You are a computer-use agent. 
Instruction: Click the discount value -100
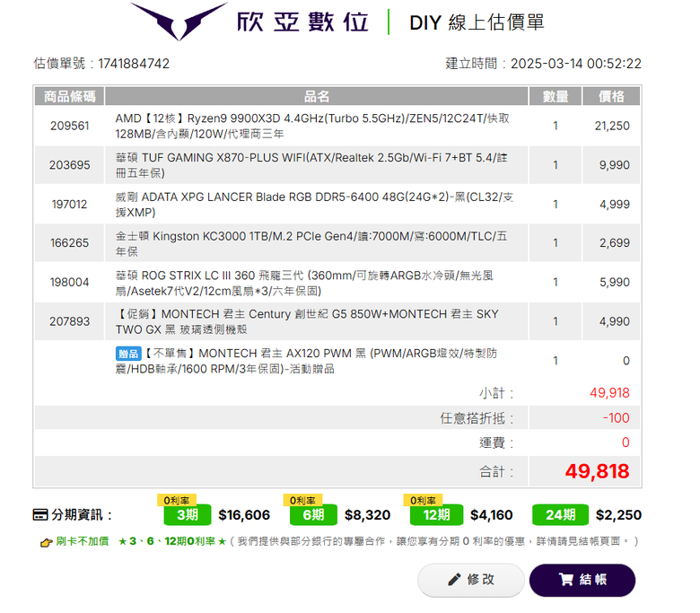click(x=616, y=418)
